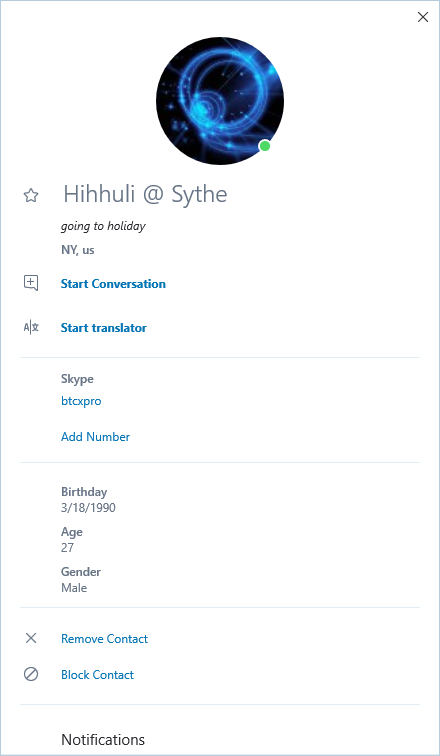Click the Notifications section heading
This screenshot has height=756, width=440.
103,740
